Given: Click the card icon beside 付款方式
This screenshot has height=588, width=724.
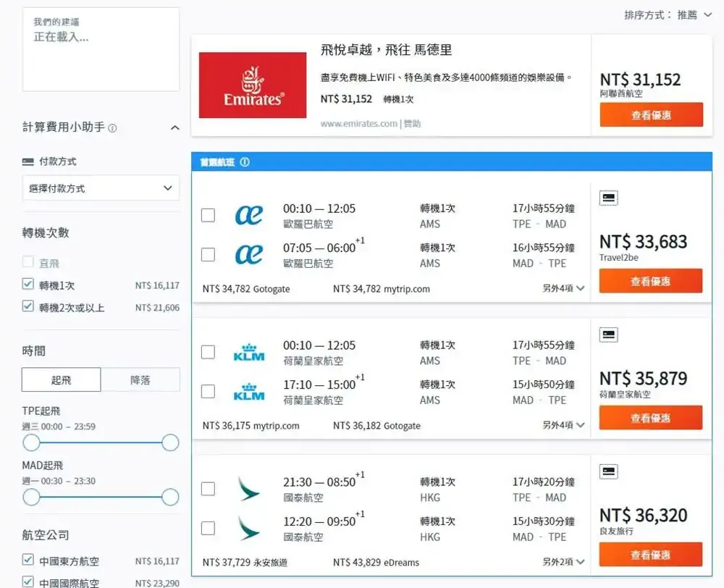Looking at the screenshot, I should tap(28, 161).
